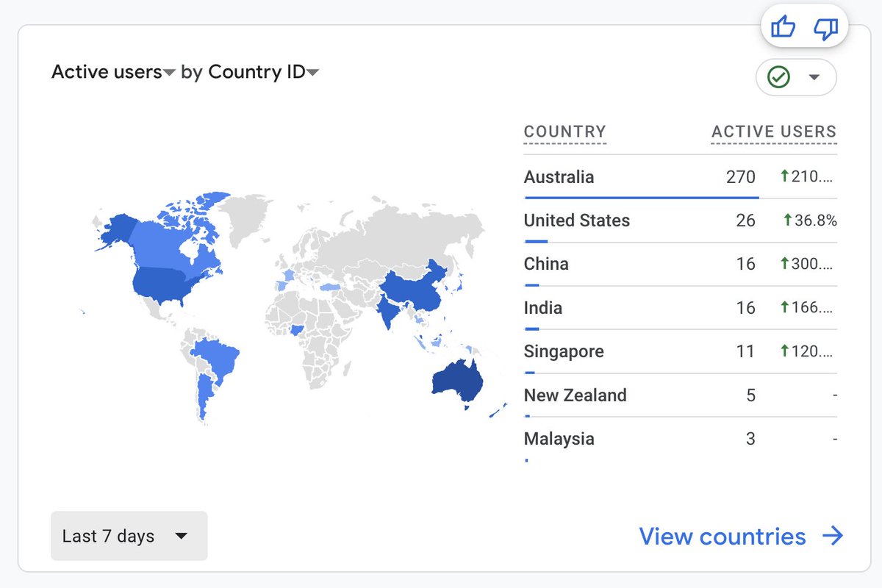Sort the table by the COUNTRY header
882x588 pixels.
click(564, 132)
